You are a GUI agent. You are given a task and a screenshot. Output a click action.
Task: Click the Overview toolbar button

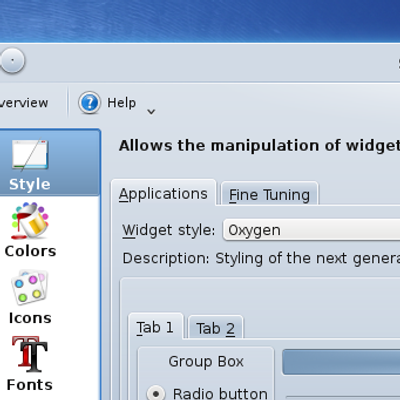click(x=24, y=103)
